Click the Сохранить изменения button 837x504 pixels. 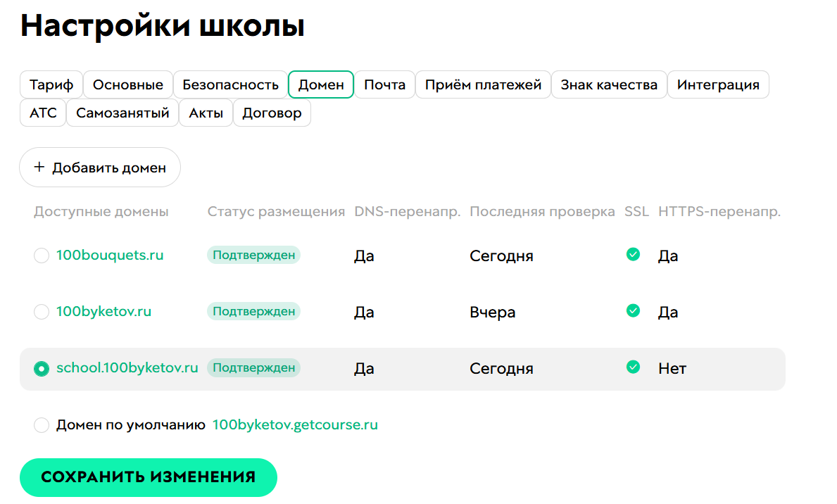tap(148, 477)
